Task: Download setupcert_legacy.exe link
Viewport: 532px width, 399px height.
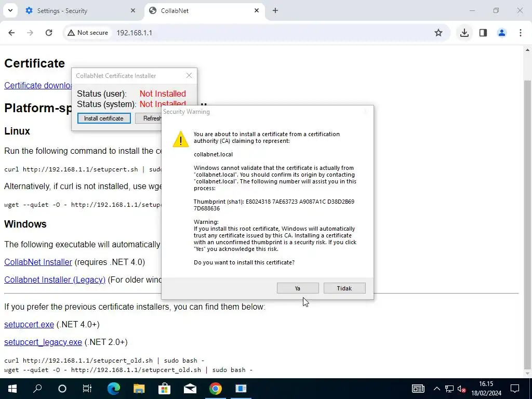Action: 43,342
